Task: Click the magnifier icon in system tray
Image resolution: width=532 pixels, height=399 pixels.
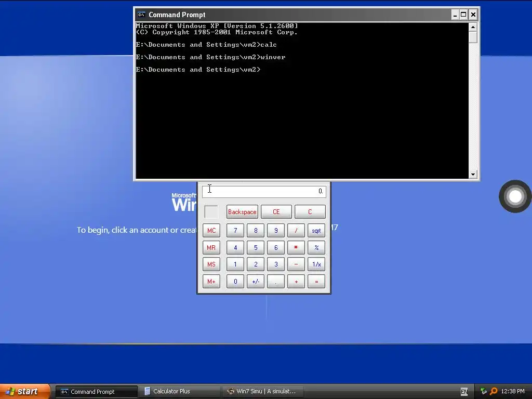Action: click(x=494, y=392)
